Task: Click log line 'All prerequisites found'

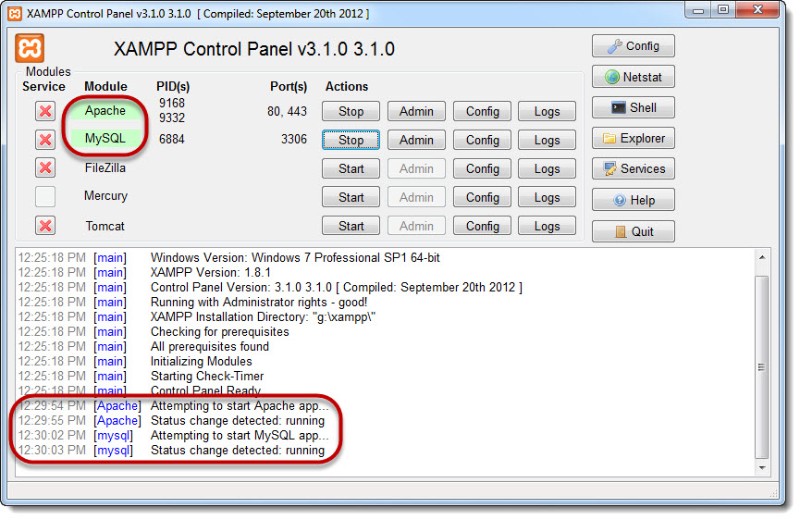Action: [210, 346]
